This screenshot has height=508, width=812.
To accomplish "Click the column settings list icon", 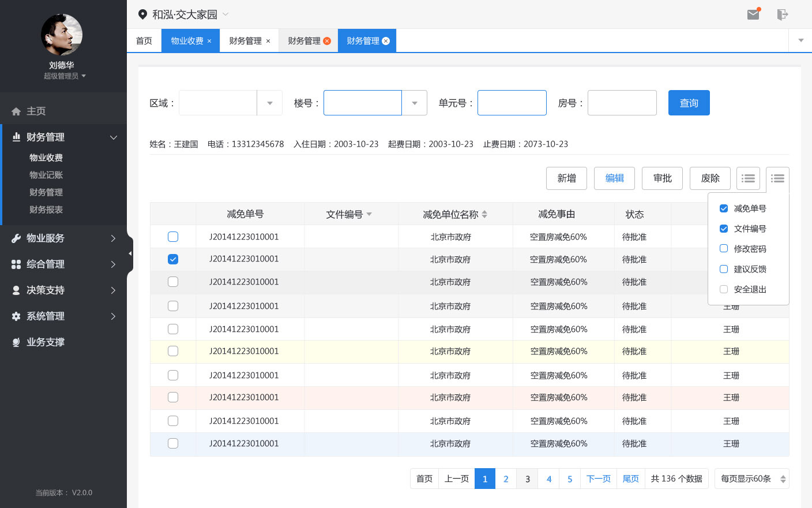I will point(777,178).
